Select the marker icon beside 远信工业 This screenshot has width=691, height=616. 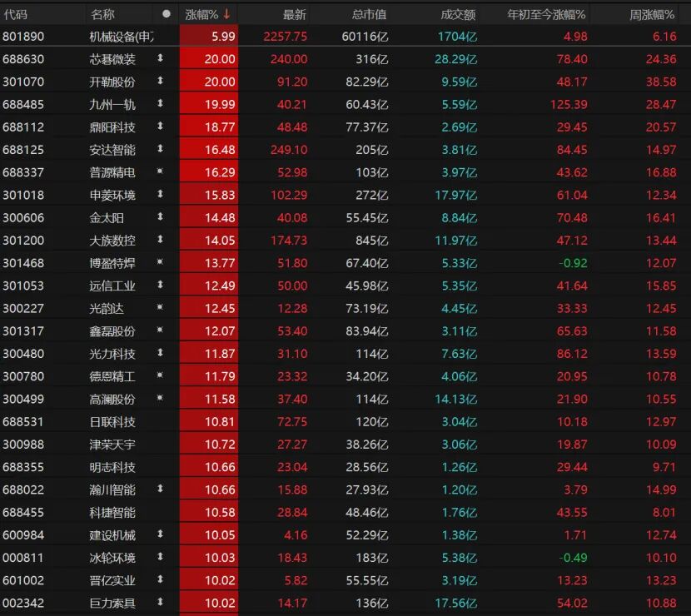(161, 285)
